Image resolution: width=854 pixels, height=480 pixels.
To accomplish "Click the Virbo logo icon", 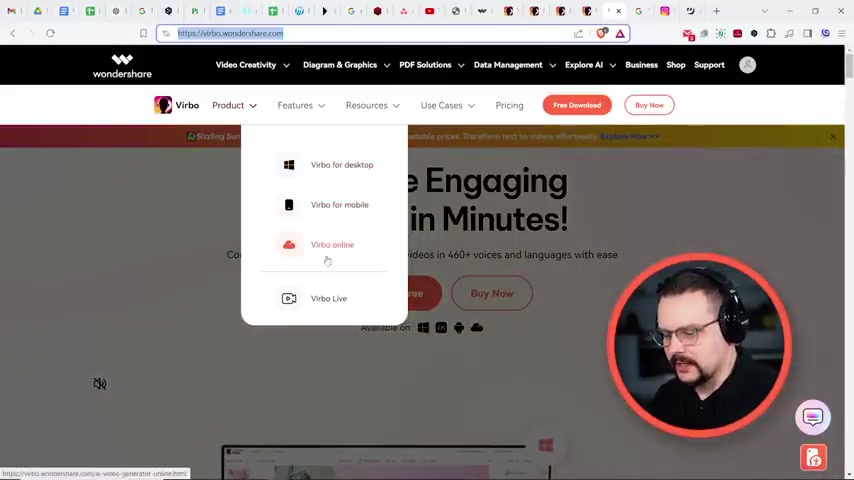I will [163, 105].
